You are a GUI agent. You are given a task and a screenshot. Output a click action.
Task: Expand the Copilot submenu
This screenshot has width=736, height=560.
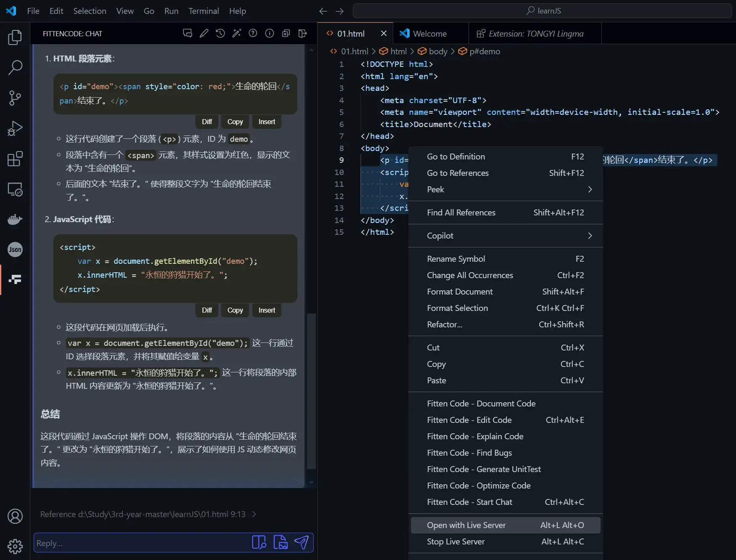(x=506, y=236)
